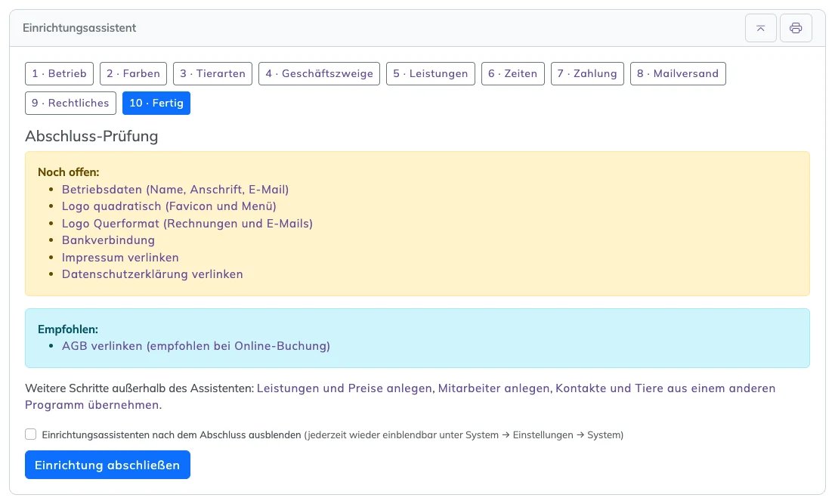The width and height of the screenshot is (835, 504).
Task: Click the Impressum verlinken link
Action: [x=120, y=258]
